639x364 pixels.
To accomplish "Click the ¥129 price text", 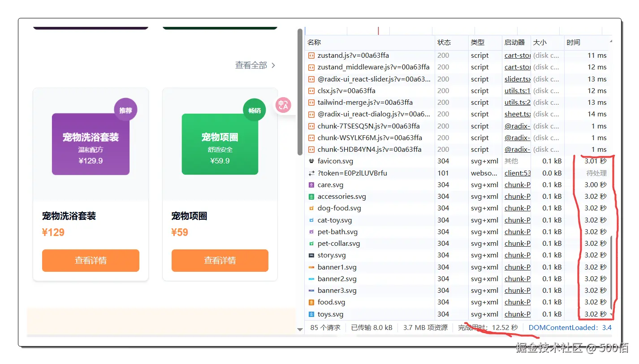I will 53,232.
